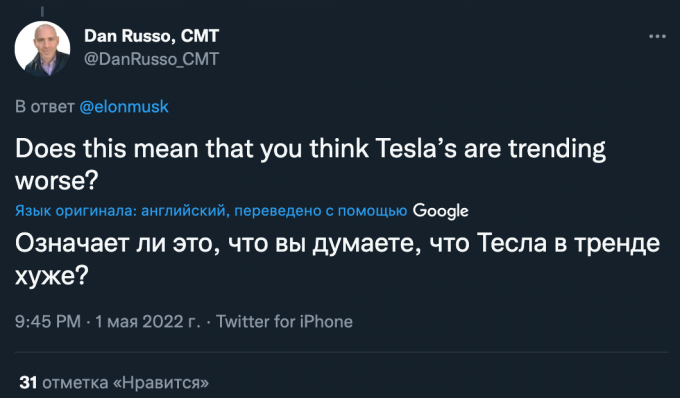680x398 pixels.
Task: Click the word 'worse?' in original tweet
Action: pos(57,180)
